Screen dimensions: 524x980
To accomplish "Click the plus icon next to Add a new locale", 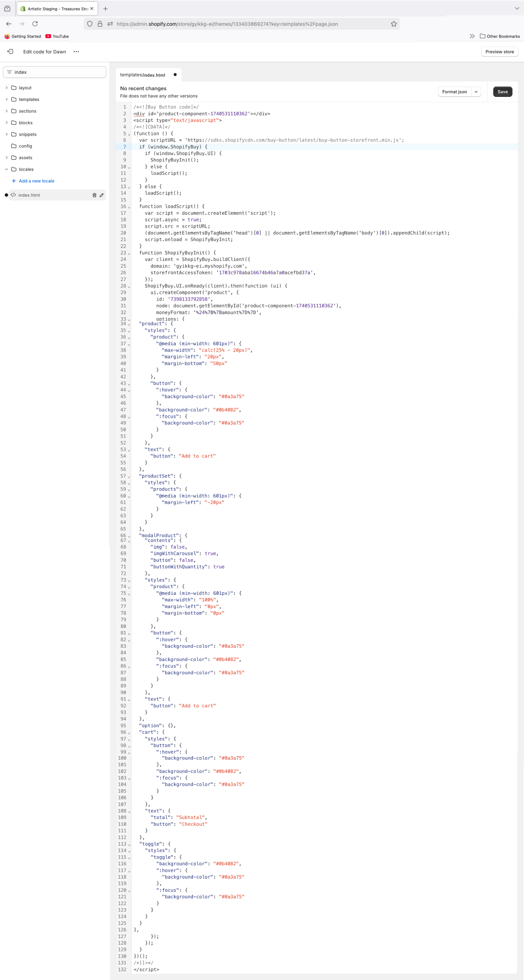I will 14,181.
